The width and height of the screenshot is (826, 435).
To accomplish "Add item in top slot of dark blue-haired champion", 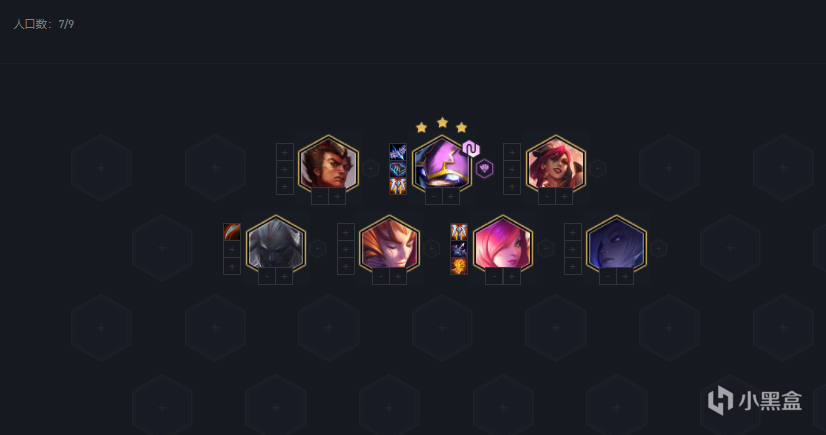I will coord(573,232).
